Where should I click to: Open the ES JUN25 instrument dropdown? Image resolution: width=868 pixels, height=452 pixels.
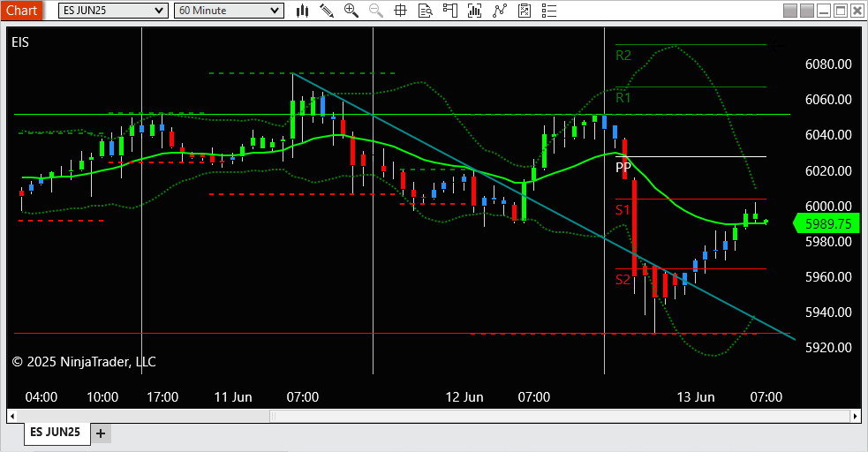click(113, 11)
